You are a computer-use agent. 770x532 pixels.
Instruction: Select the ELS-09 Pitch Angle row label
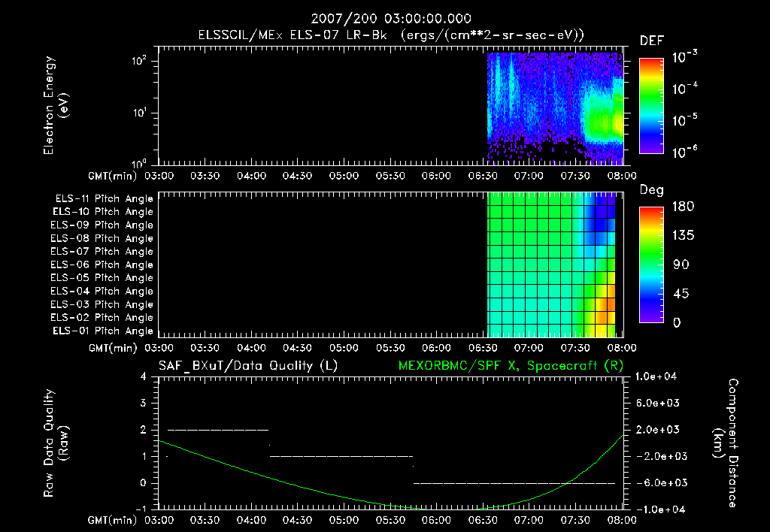[x=102, y=225]
